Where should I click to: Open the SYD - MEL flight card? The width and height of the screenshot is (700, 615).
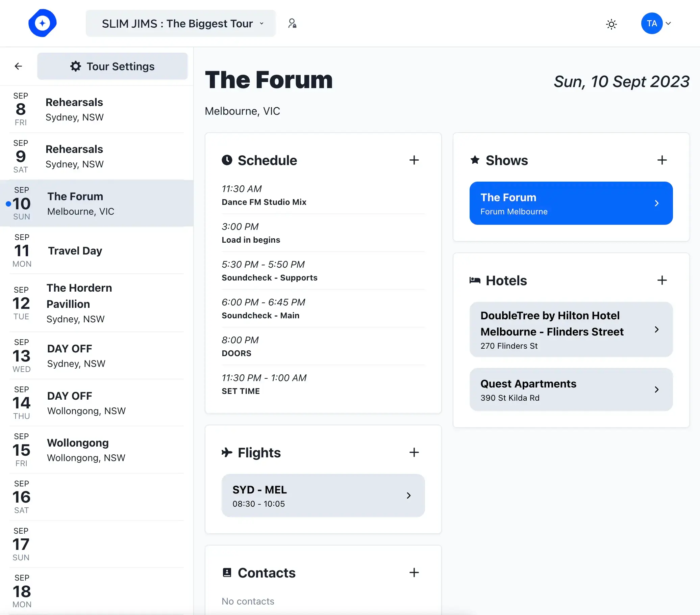[323, 496]
